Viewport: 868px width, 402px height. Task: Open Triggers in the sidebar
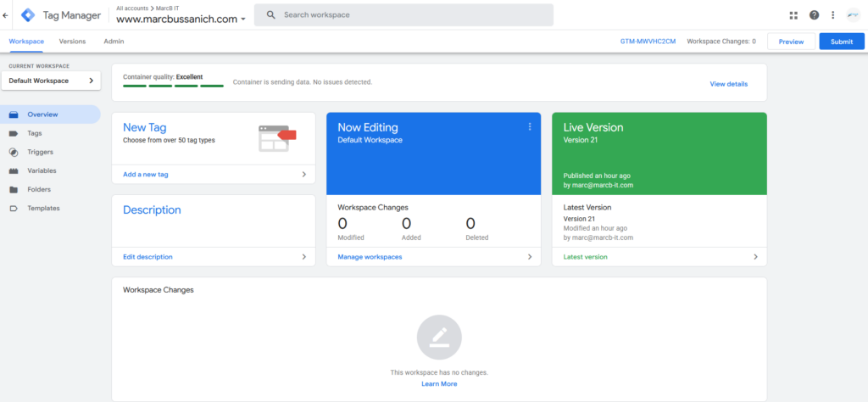40,152
